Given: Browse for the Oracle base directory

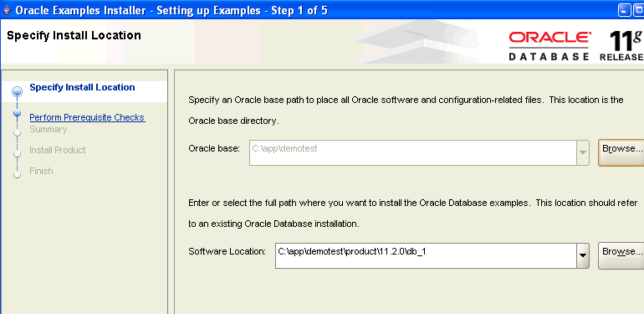Looking at the screenshot, I should (621, 152).
